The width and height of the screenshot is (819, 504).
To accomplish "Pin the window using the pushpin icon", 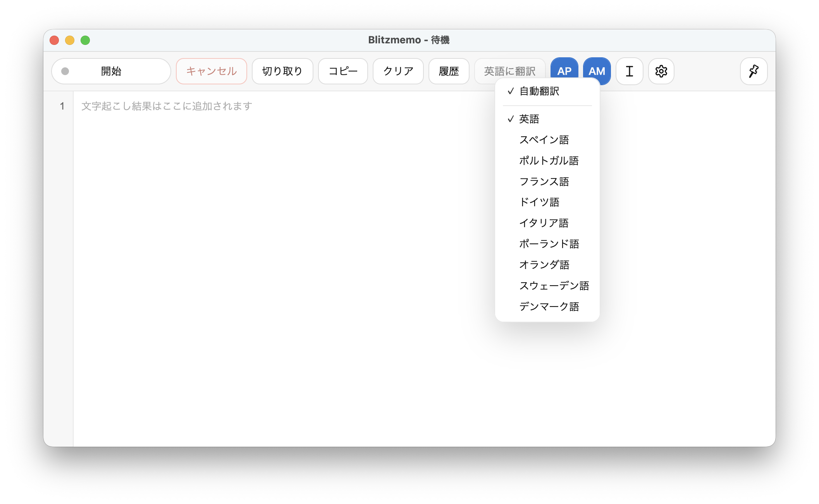I will (753, 71).
